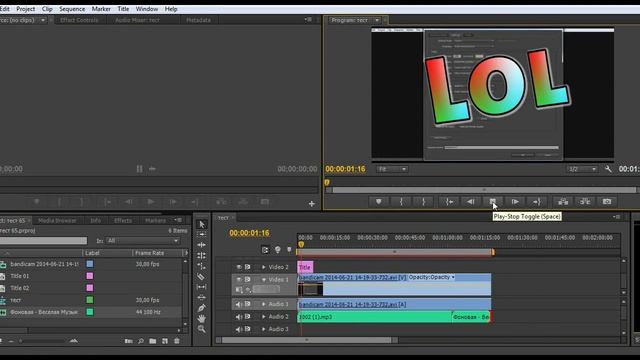Open the Title menu
The width and height of the screenshot is (640, 360).
click(123, 9)
